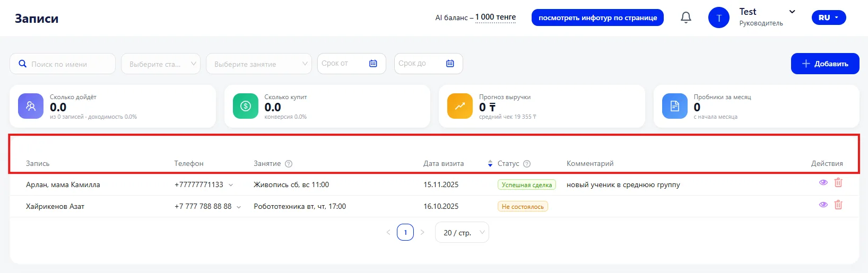Sort by 'Дата визита' arrows
The width and height of the screenshot is (868, 273).
point(490,164)
